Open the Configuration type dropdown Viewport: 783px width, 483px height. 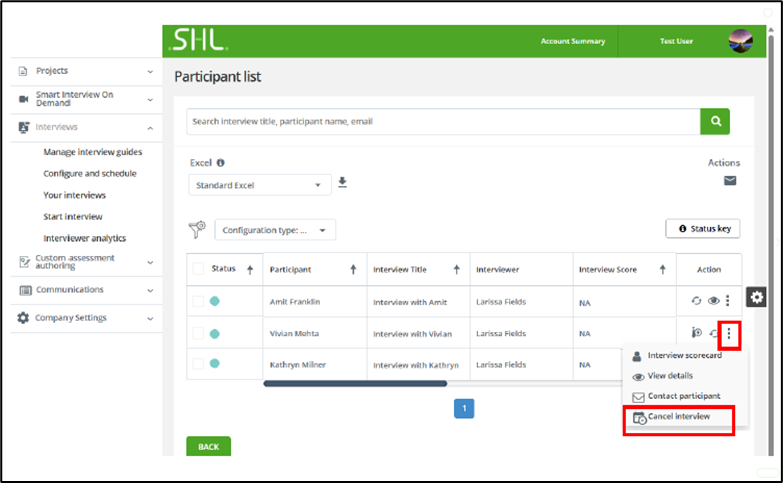click(x=275, y=230)
